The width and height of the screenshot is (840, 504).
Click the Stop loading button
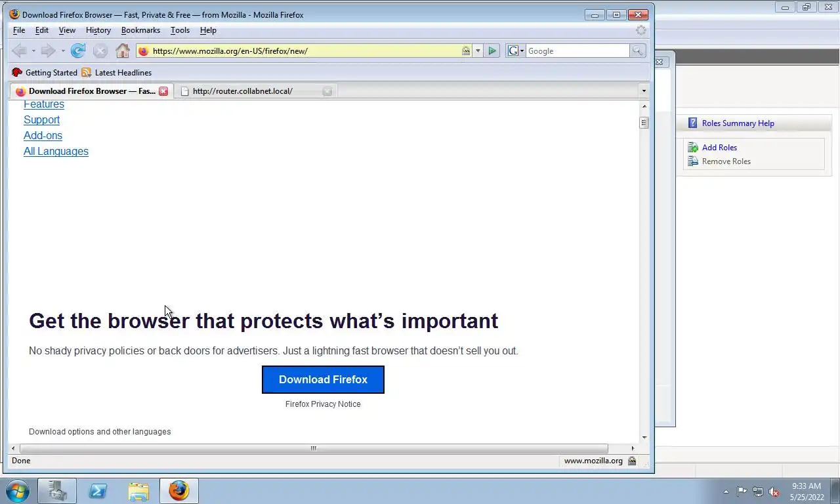(x=100, y=51)
